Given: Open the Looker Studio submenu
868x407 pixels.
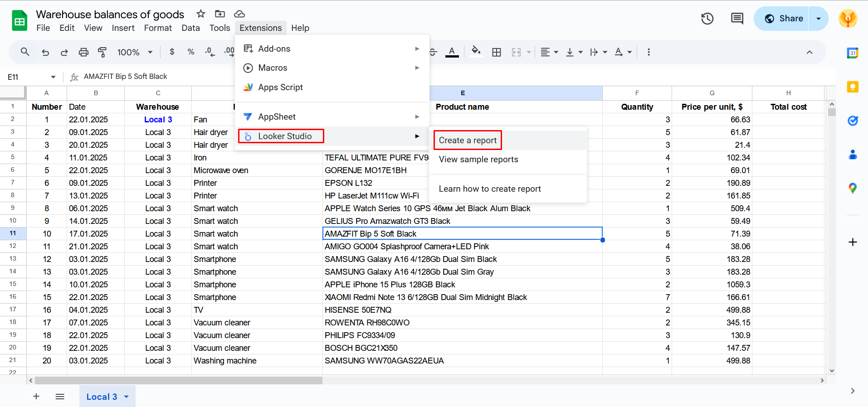Looking at the screenshot, I should point(332,136).
